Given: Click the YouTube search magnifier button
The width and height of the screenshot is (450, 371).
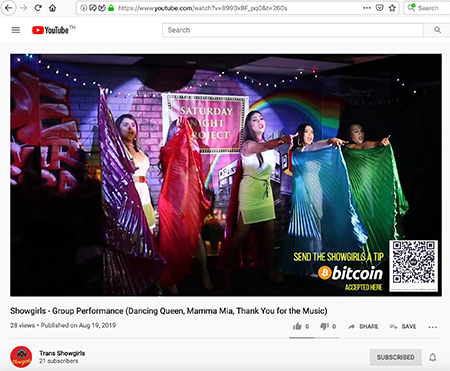Looking at the screenshot, I should point(437,30).
